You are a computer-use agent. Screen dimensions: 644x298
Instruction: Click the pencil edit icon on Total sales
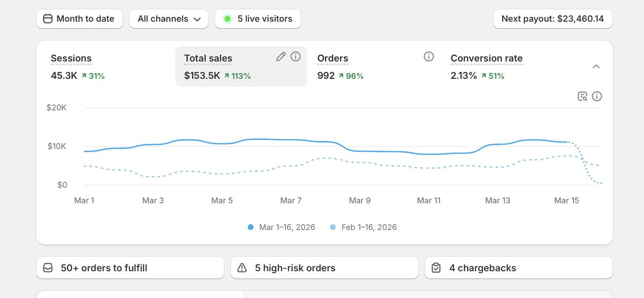click(x=281, y=56)
